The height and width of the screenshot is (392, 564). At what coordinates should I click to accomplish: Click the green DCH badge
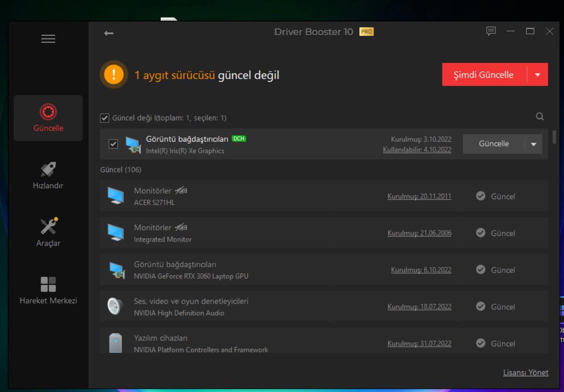point(239,138)
